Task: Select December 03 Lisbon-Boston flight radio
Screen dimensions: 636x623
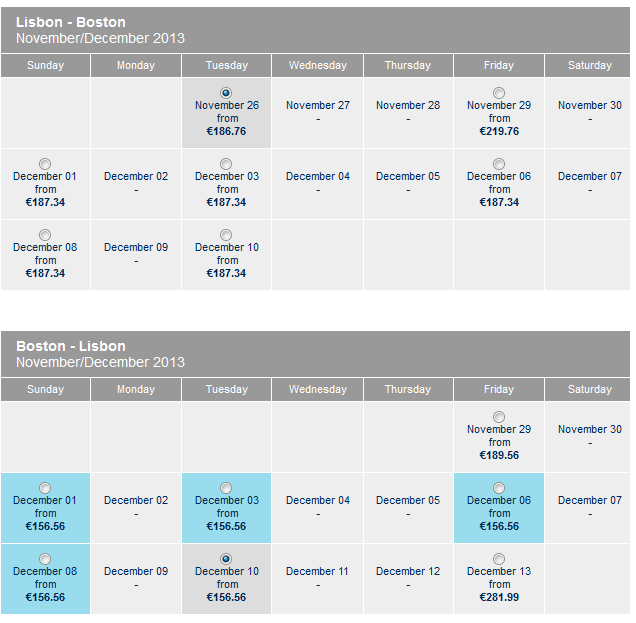Action: (226, 164)
